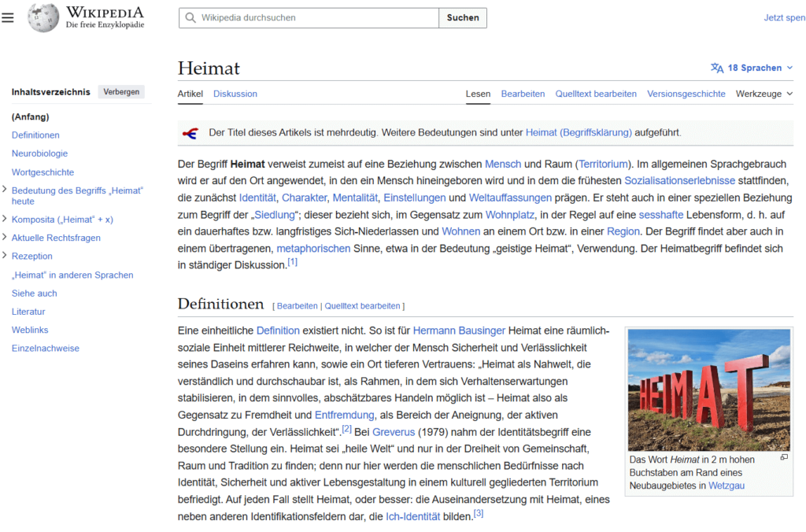Open the hamburger main menu
806x532 pixels.
pyautogui.click(x=8, y=17)
